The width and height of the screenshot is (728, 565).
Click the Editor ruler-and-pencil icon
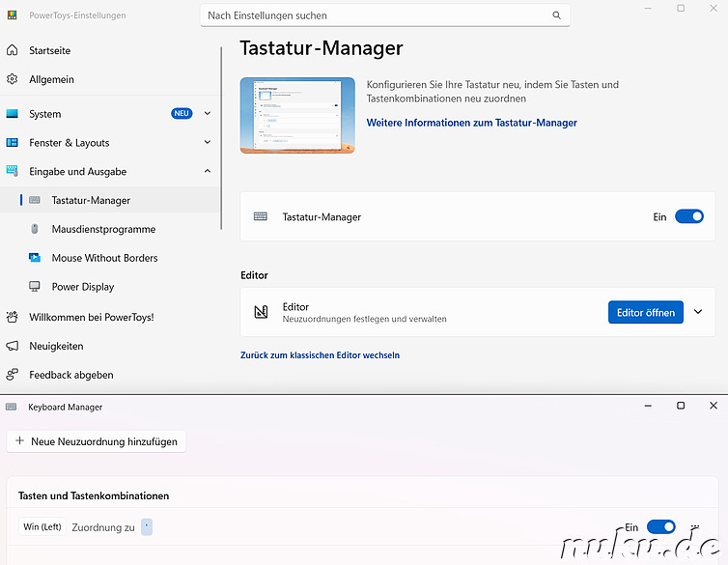pyautogui.click(x=261, y=312)
